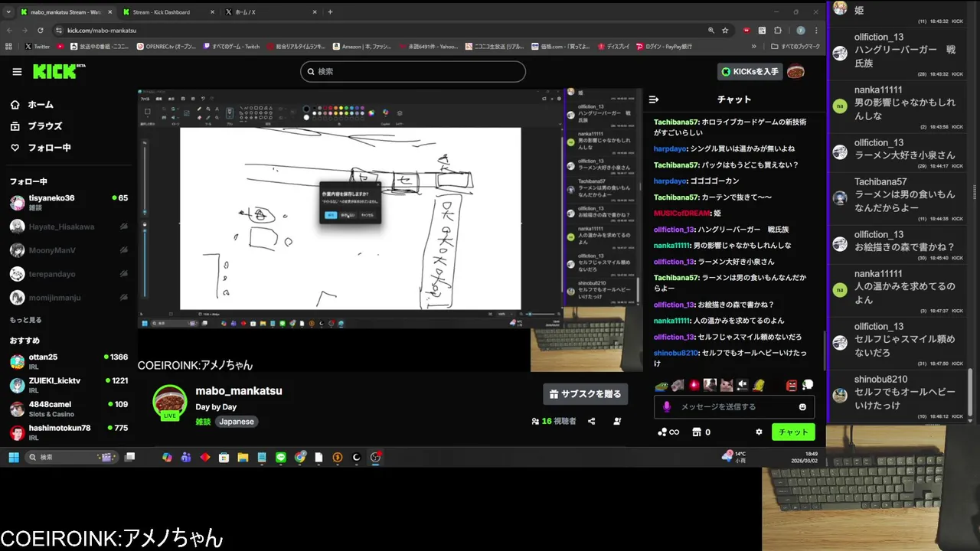Open すべてのゲーム - Twitch bookmark
The image size is (980, 551).
pyautogui.click(x=231, y=47)
